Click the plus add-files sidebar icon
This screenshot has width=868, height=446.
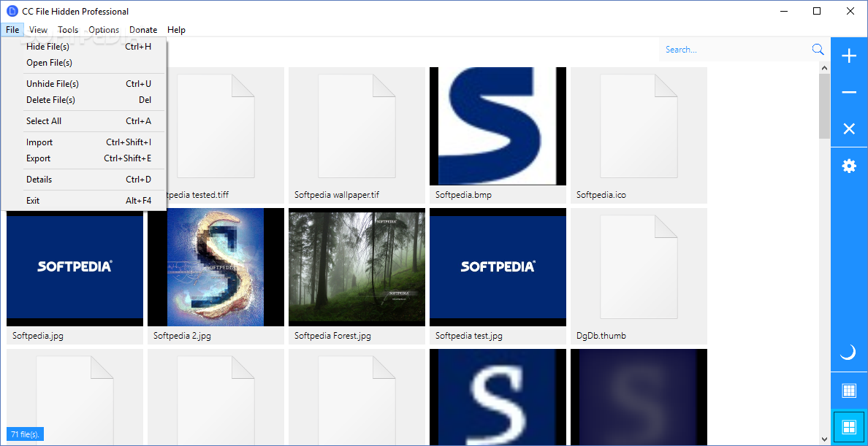pyautogui.click(x=849, y=56)
